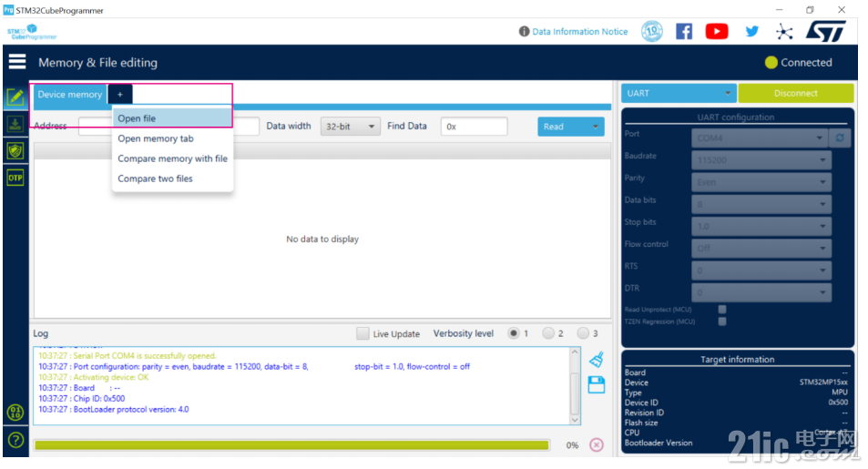Open the Flow control dropdown

pyautogui.click(x=761, y=249)
